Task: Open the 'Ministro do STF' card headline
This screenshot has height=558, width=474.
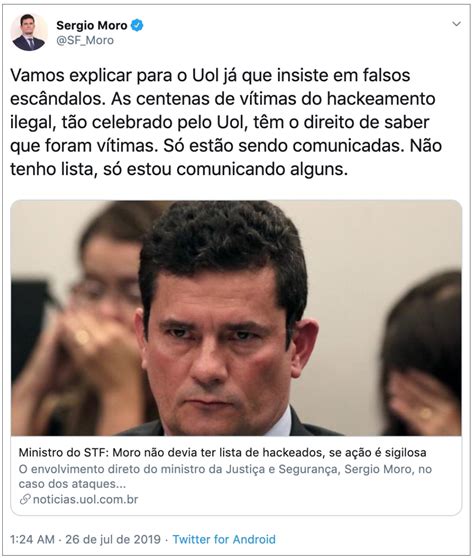Action: tap(222, 452)
